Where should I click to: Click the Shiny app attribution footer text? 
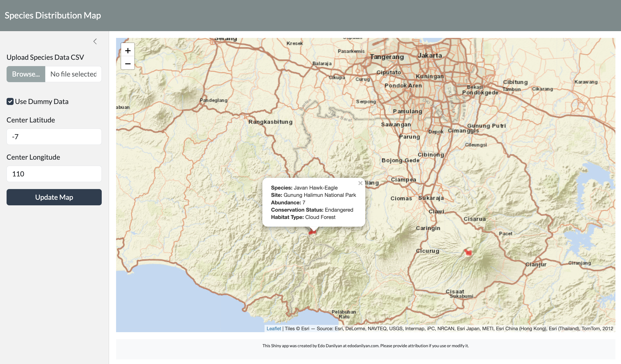[x=365, y=346]
